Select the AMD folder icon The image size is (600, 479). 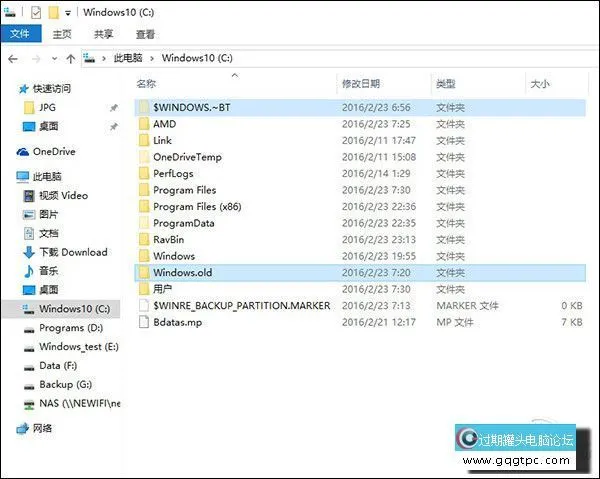[x=144, y=124]
